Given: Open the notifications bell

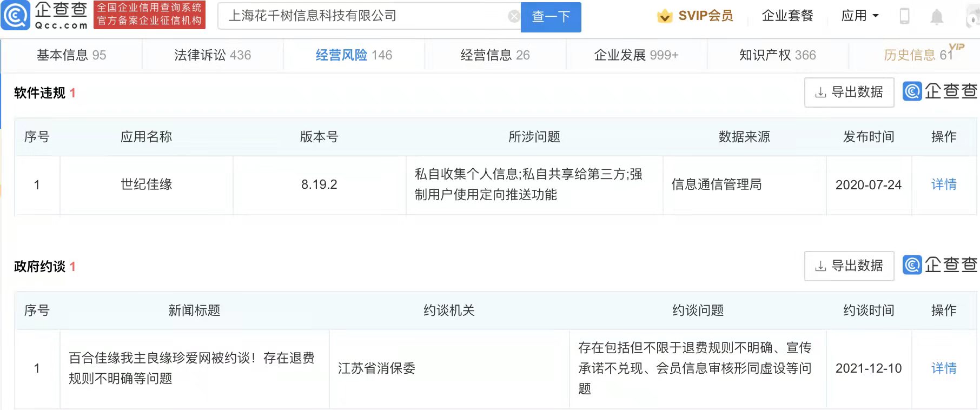Looking at the screenshot, I should pyautogui.click(x=937, y=17).
